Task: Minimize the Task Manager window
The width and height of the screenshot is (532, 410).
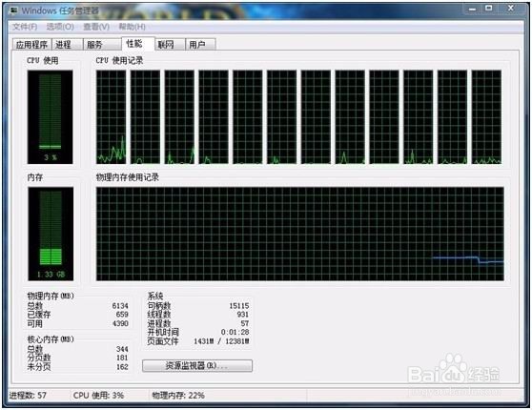Action: pos(472,9)
